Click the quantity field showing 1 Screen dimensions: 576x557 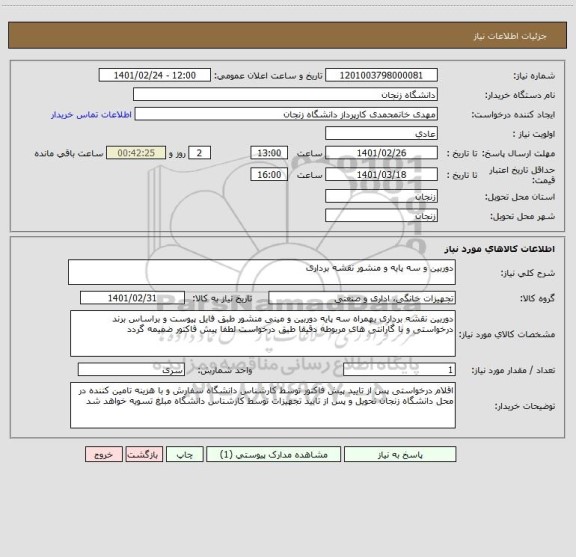click(x=399, y=370)
